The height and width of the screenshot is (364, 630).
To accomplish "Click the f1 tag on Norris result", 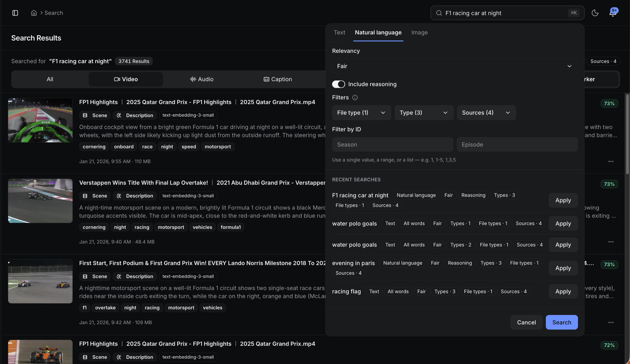I will pyautogui.click(x=84, y=308).
